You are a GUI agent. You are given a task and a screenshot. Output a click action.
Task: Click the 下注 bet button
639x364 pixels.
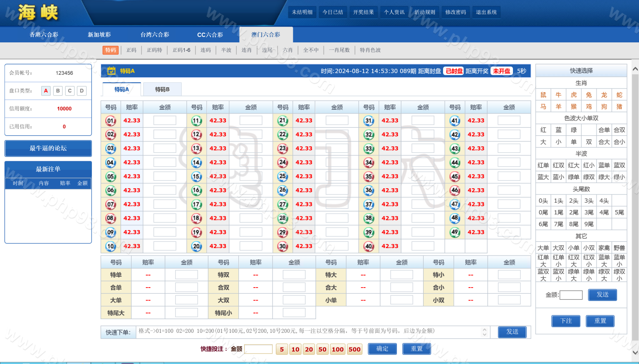click(x=566, y=321)
